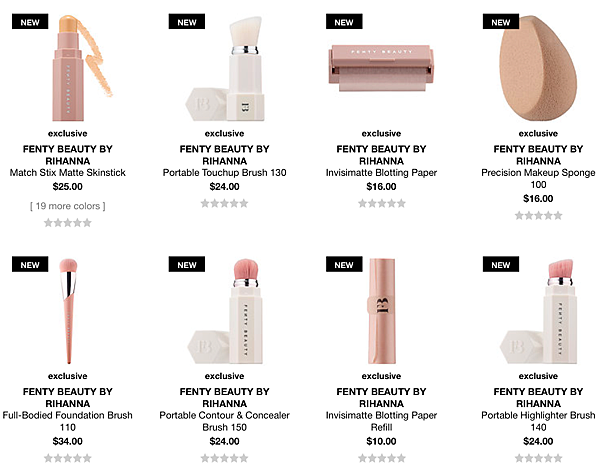Open Precision Makeup Sponge 100 image

coord(538,68)
